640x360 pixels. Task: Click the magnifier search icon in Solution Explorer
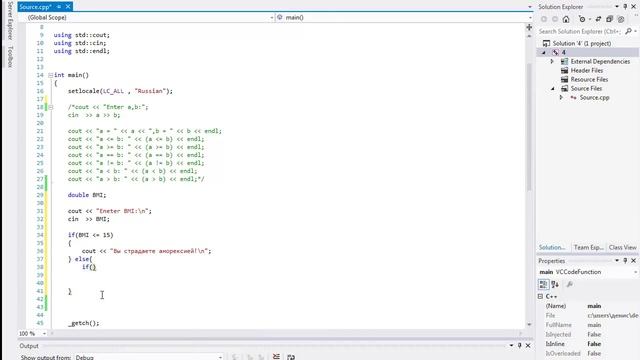point(628,31)
